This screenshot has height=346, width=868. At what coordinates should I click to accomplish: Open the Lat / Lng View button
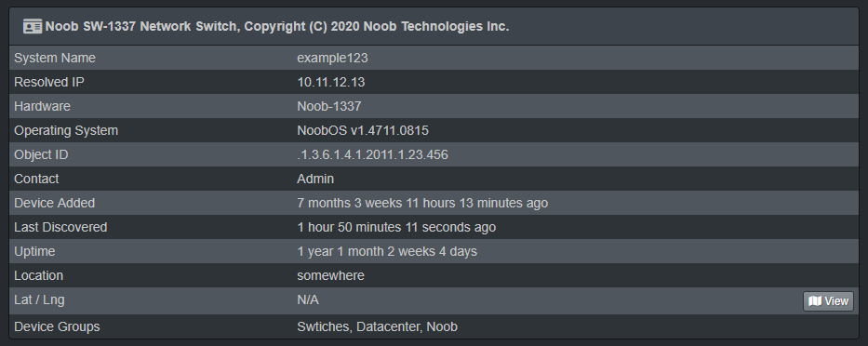coord(828,301)
